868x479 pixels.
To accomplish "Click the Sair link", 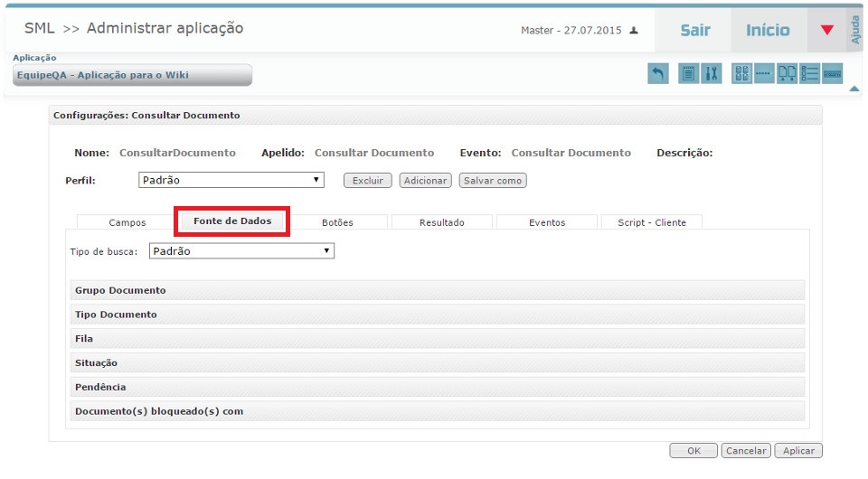I will (694, 31).
